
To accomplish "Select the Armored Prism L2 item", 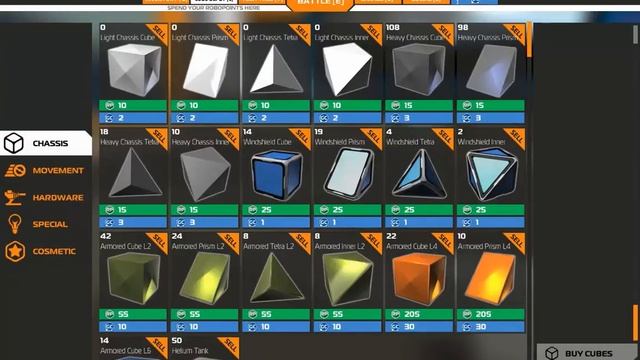I will 204,282.
